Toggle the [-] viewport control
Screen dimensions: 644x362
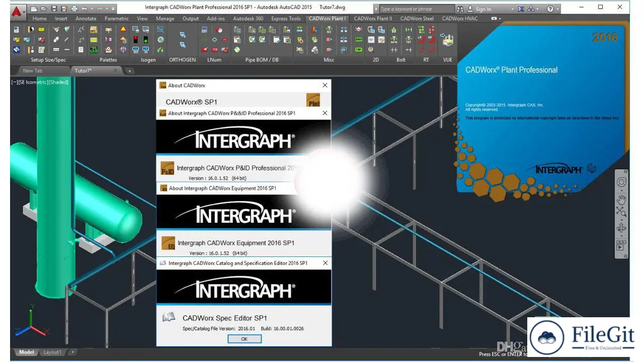(x=15, y=82)
